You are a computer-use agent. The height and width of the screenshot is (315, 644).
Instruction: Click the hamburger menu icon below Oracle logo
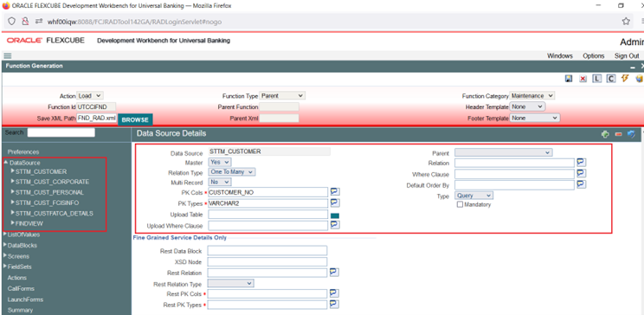point(8,56)
